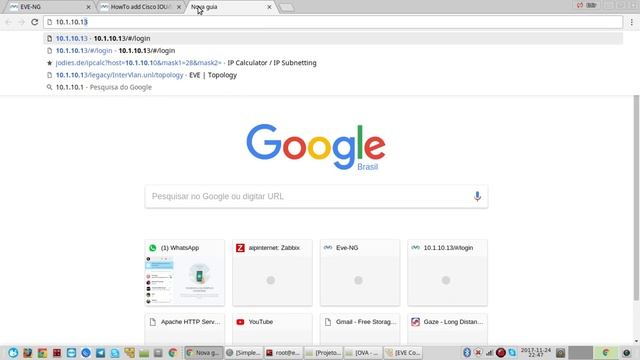Viewport: 640px width, 360px height.
Task: Click the page's vertical scrollbar
Action: tap(636, 198)
